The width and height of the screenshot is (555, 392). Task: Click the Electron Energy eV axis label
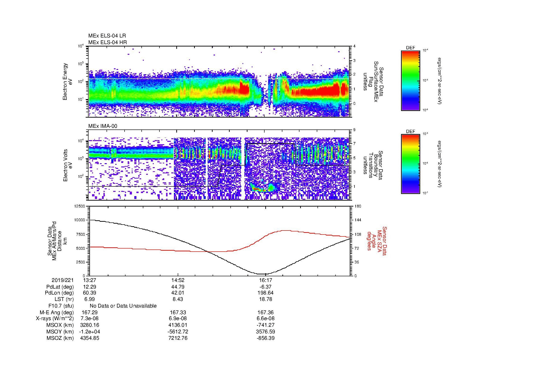(67, 82)
